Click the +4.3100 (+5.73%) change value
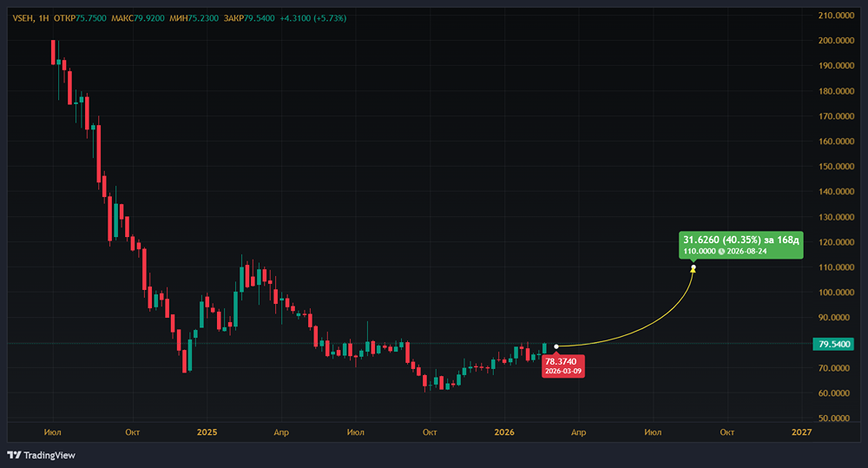Image resolution: width=868 pixels, height=468 pixels. [x=313, y=18]
